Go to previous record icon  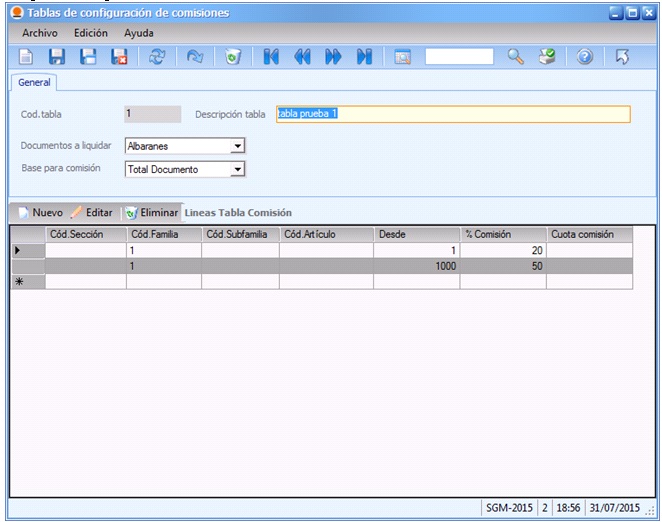(x=301, y=57)
